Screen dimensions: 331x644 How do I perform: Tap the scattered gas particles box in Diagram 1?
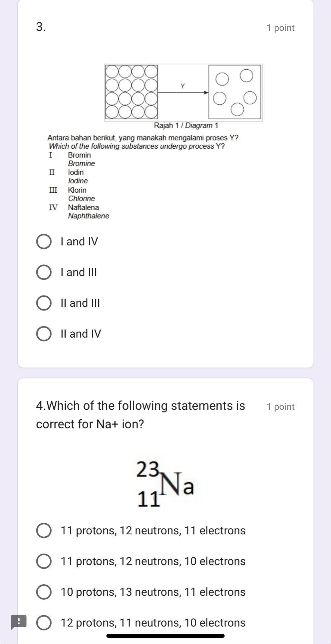click(x=235, y=92)
